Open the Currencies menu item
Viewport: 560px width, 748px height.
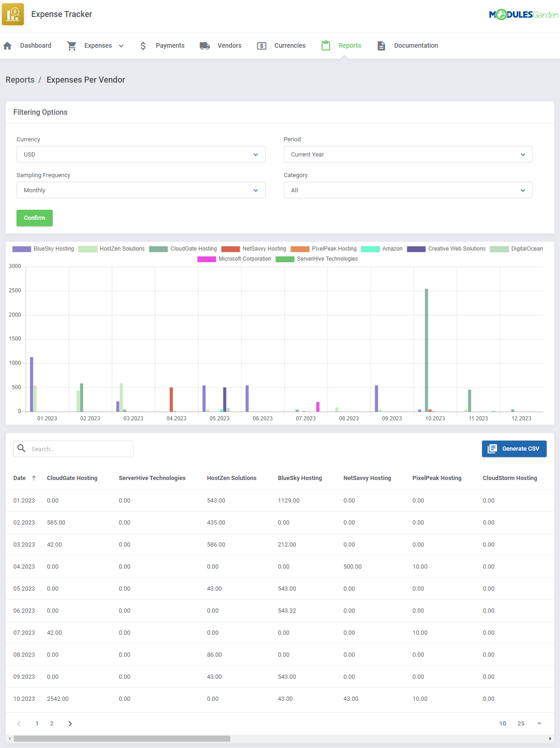[x=290, y=45]
